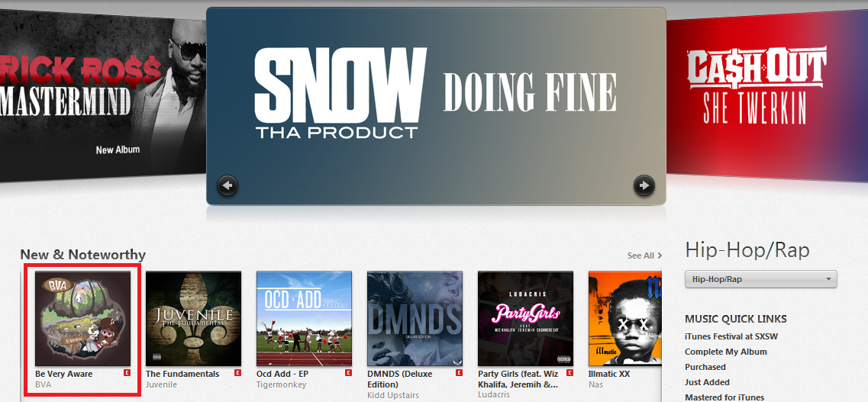Open the Just Added quick link
The image size is (868, 402).
707,382
